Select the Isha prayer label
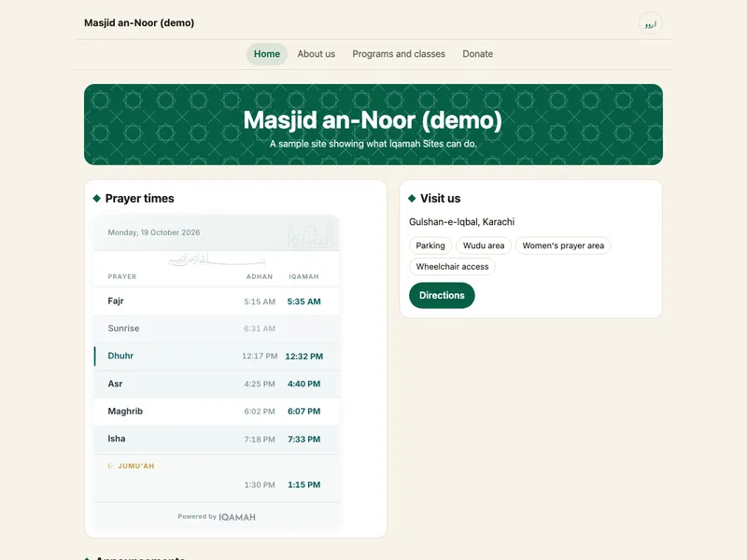This screenshot has height=560, width=747. [116, 439]
